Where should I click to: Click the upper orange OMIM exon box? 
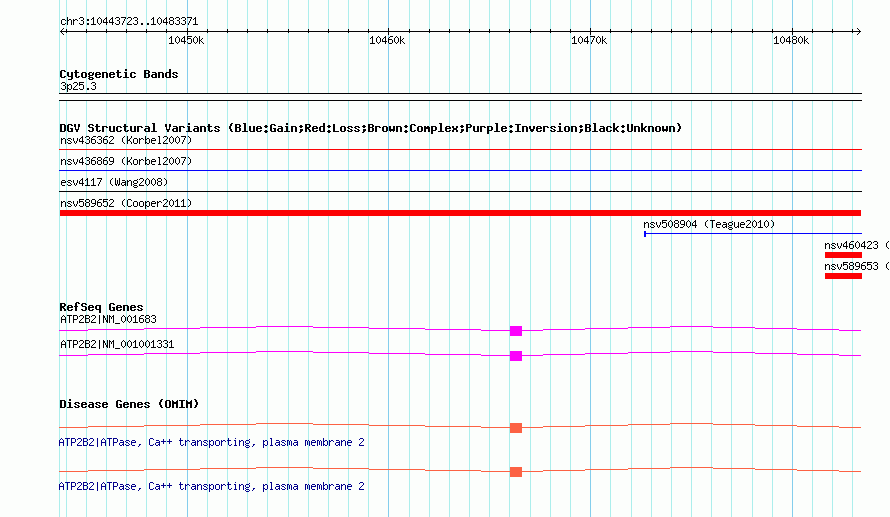click(x=516, y=428)
